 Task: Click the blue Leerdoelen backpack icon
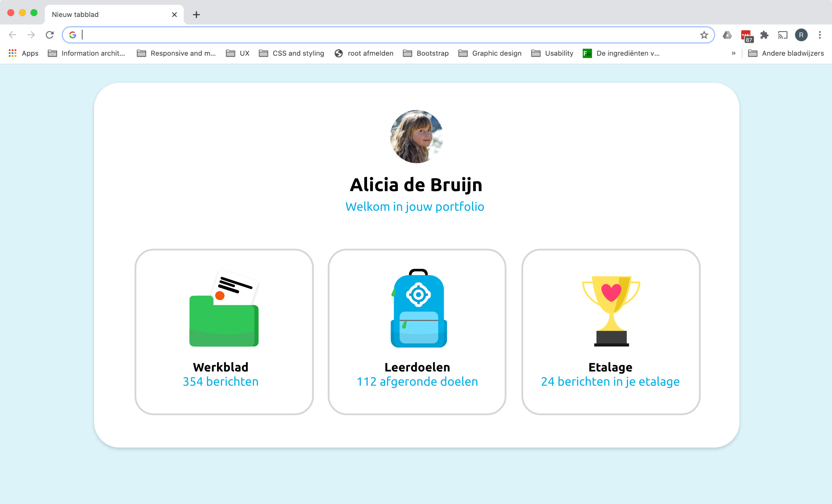pyautogui.click(x=418, y=309)
